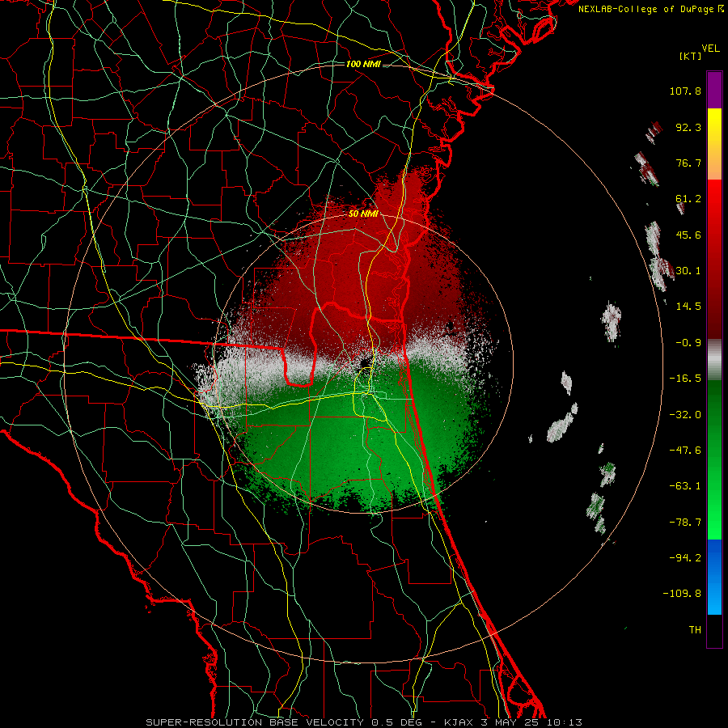Click the bright green segment of color bar
Screen dimensions: 728x728
(x=714, y=459)
